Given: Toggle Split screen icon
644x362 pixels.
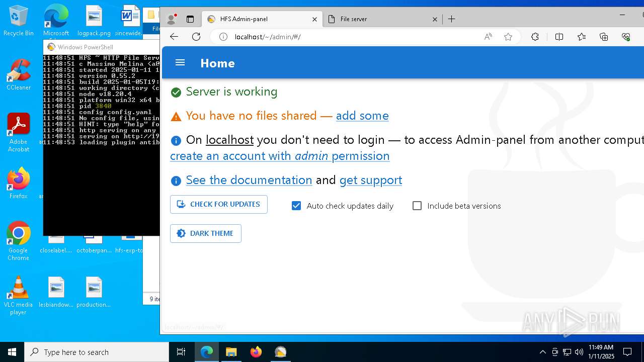Looking at the screenshot, I should click(559, 37).
